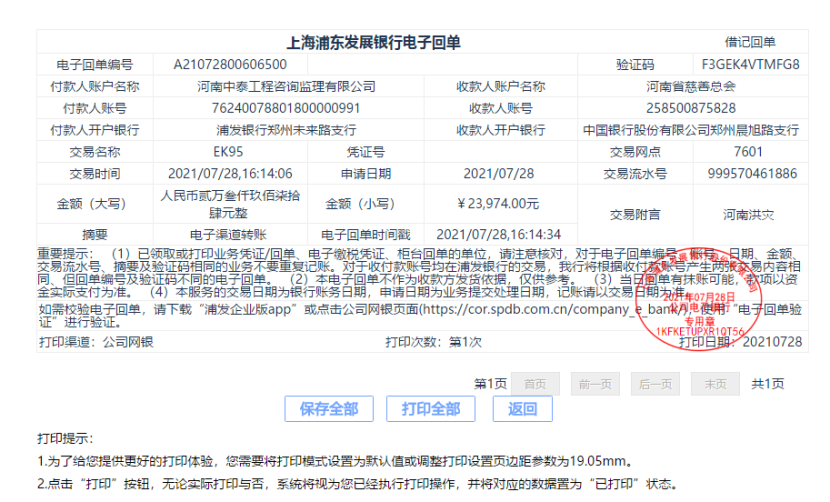Click application date 2021/07/28
Screen dimensions: 830x502
point(499,173)
